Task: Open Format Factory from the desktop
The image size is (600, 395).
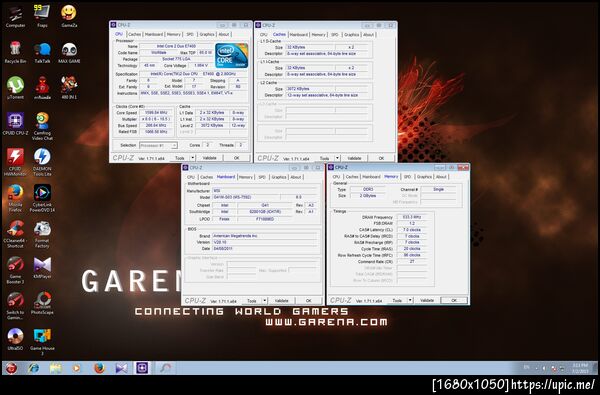Action: click(x=42, y=234)
